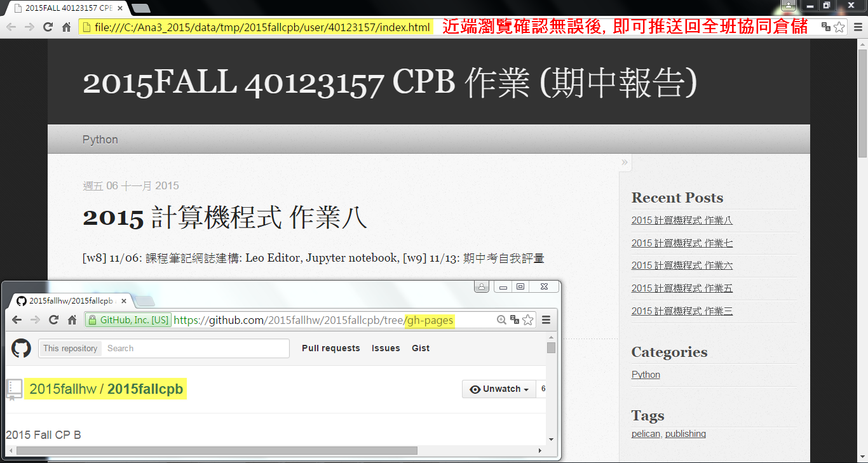Click the This repository search scope label

pos(70,348)
